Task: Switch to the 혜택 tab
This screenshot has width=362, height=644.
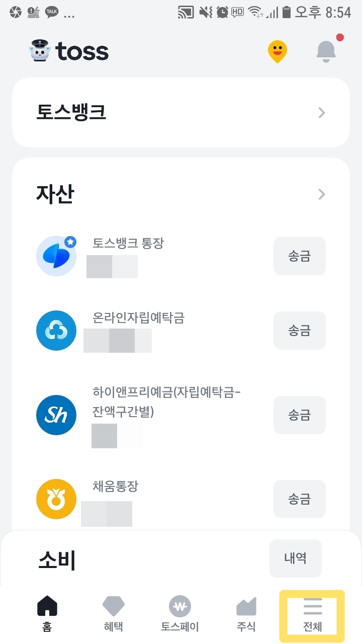Action: pos(113,613)
